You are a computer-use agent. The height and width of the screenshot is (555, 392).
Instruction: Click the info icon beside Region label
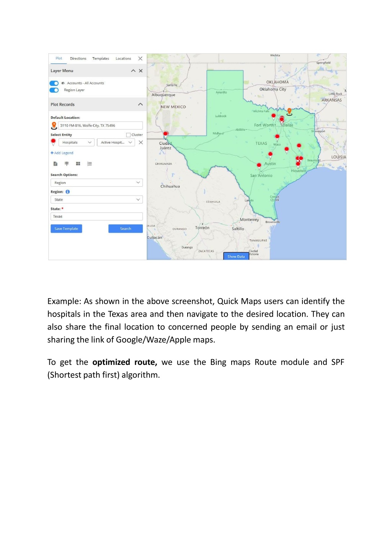point(68,192)
